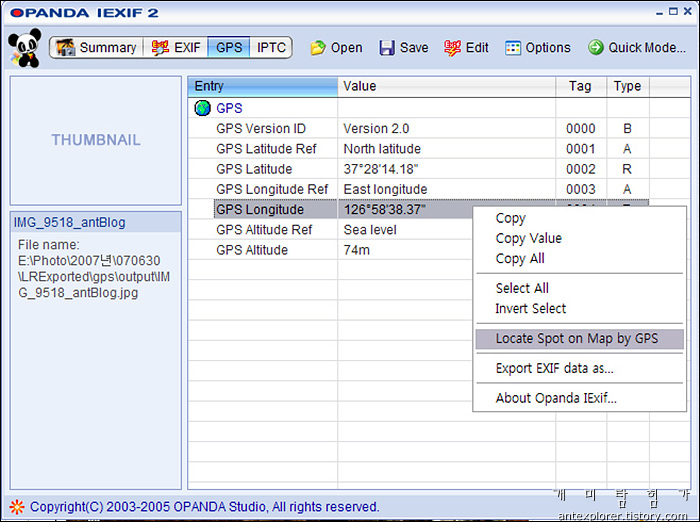Select the GPS Longitude entry
Screen dimensions: 700x522
[x=260, y=209]
